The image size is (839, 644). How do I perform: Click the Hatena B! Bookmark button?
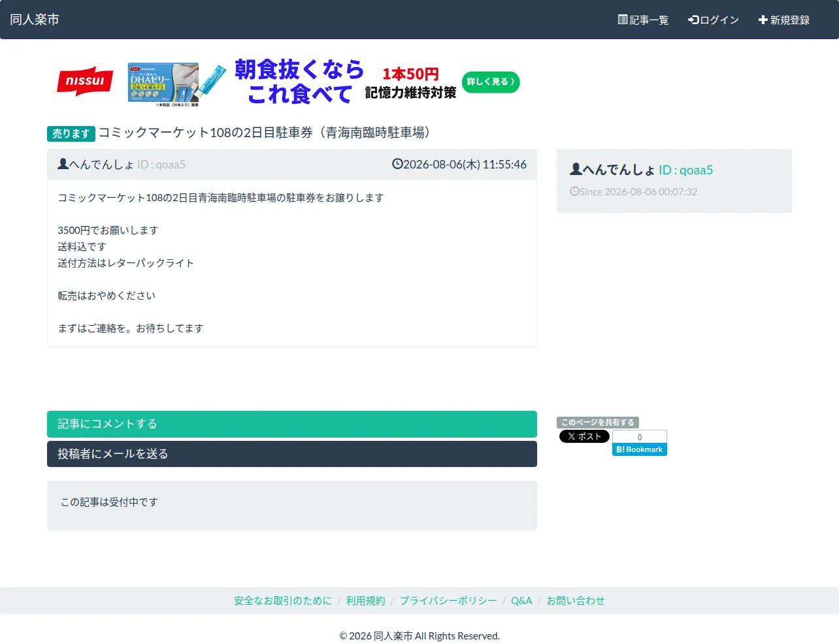tap(640, 449)
